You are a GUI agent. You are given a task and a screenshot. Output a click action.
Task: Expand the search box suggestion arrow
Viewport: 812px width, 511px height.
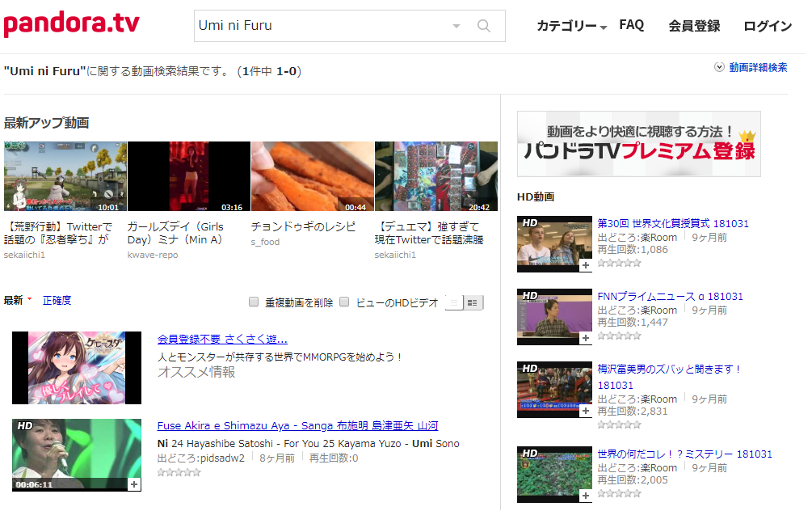click(456, 26)
